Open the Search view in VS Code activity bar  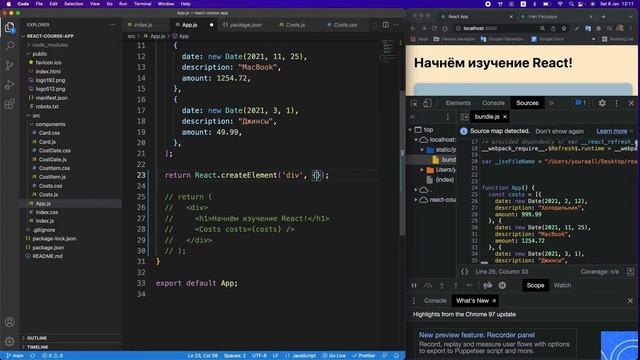[9, 46]
